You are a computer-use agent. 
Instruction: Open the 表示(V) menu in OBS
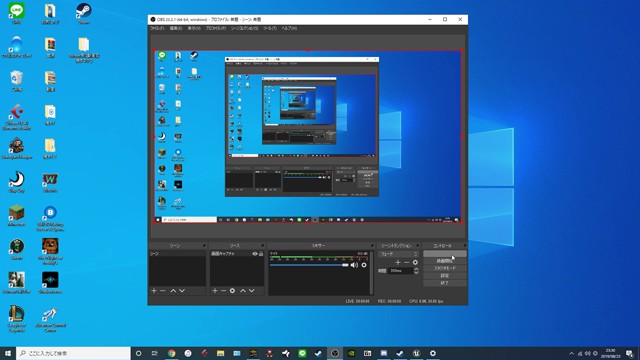(x=194, y=28)
